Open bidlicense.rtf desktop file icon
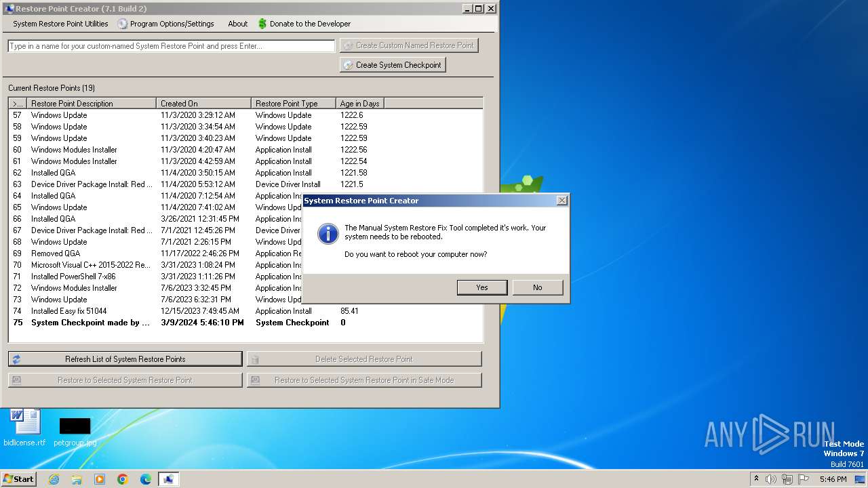The height and width of the screenshot is (488, 868). [25, 427]
